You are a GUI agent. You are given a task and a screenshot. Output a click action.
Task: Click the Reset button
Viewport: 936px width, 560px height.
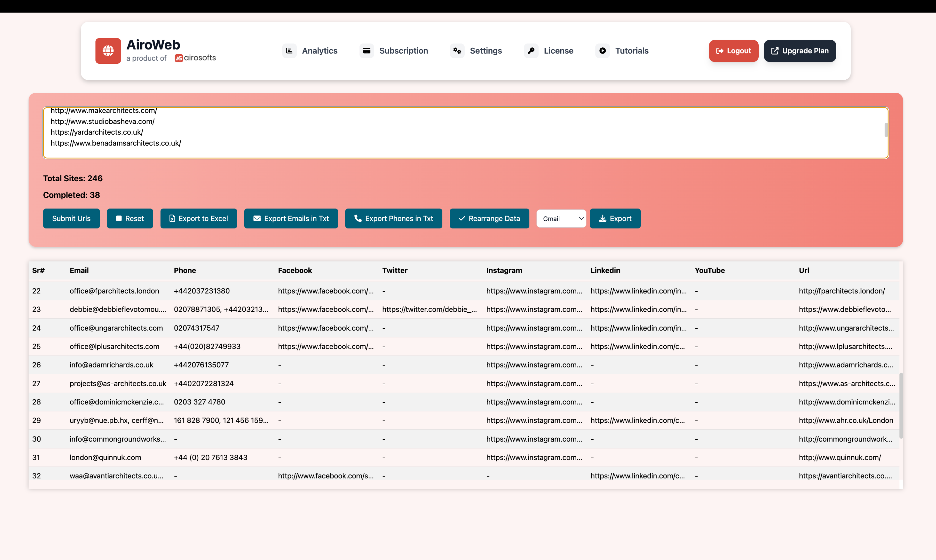coord(130,219)
